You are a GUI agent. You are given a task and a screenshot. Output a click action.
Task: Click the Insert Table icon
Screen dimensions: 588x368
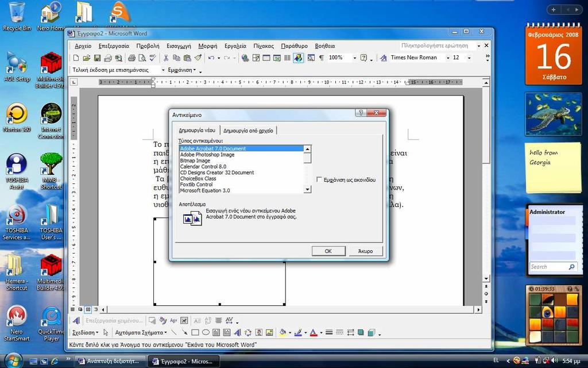click(266, 58)
